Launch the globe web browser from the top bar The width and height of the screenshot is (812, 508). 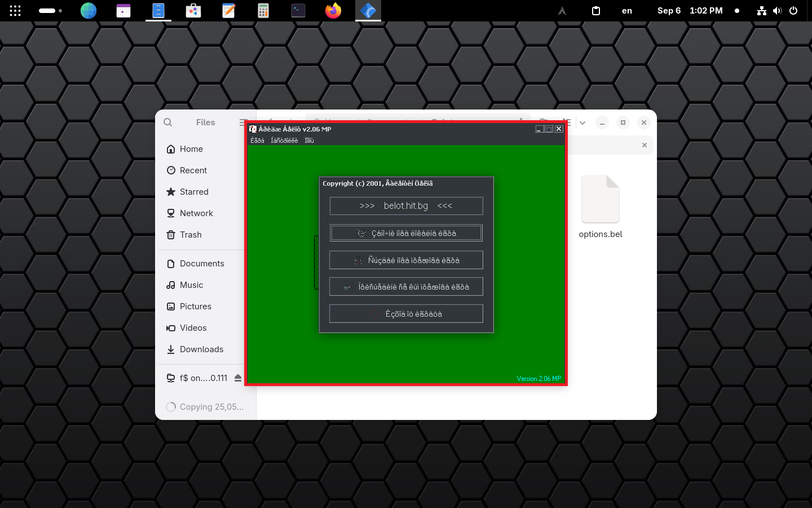coord(89,11)
